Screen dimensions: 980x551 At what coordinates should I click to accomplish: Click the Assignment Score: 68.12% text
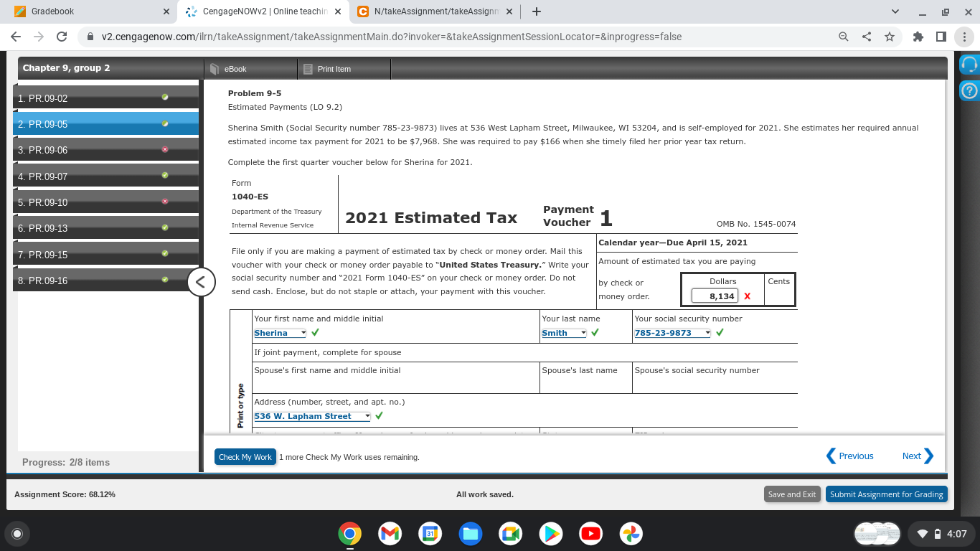(65, 494)
